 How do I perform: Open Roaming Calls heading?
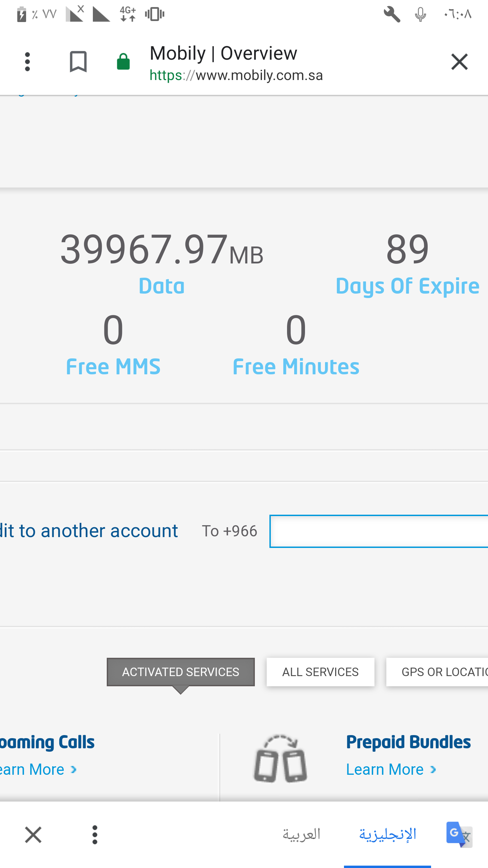tap(47, 743)
